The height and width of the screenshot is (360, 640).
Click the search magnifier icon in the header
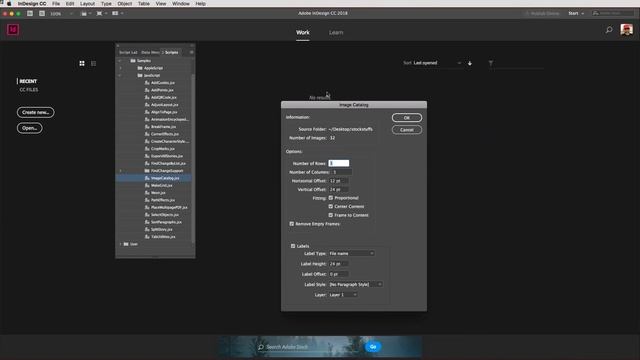[609, 30]
